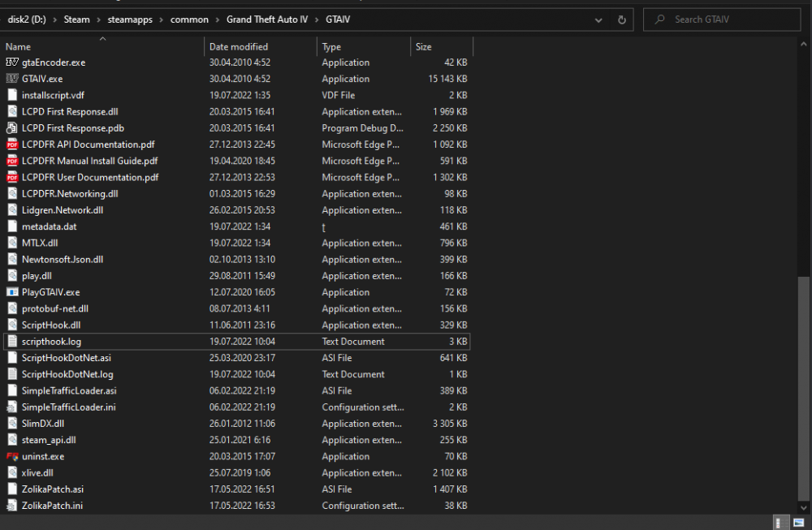Switch to the details view layout
Viewport: 812px width, 530px height.
780,523
